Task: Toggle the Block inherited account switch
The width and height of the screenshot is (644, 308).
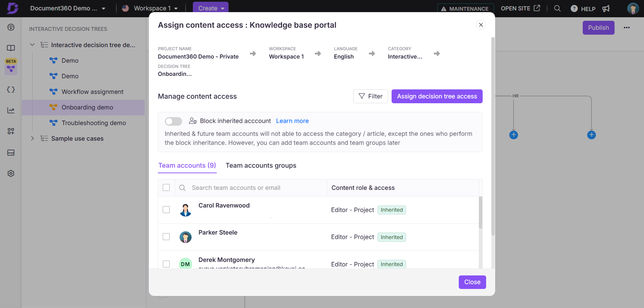Action: coord(173,121)
